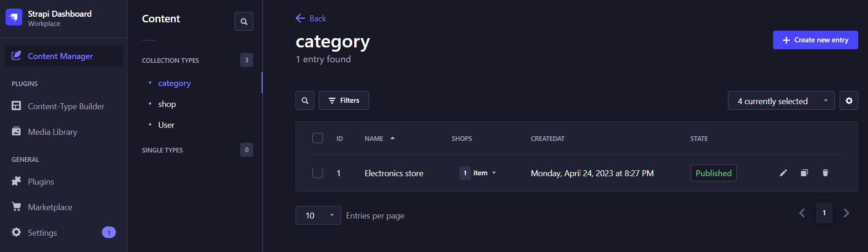Click the search icon above the table
868x252 pixels.
tap(305, 100)
